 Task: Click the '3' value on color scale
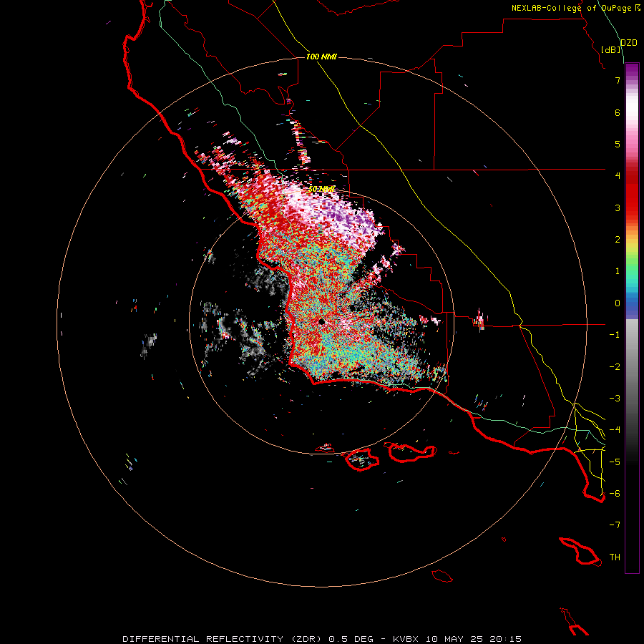click(618, 208)
